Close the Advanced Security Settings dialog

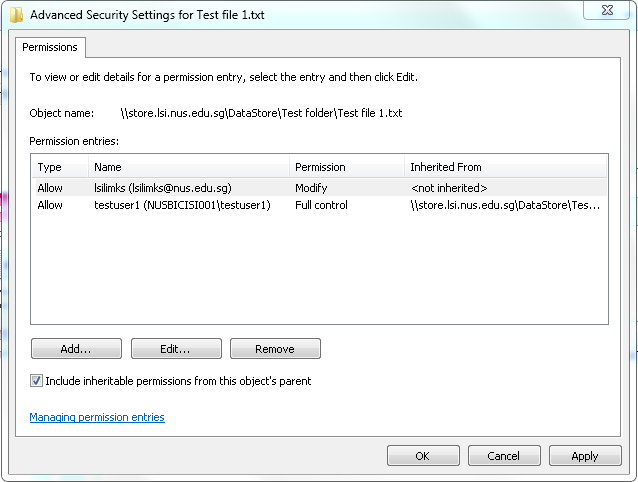click(607, 10)
